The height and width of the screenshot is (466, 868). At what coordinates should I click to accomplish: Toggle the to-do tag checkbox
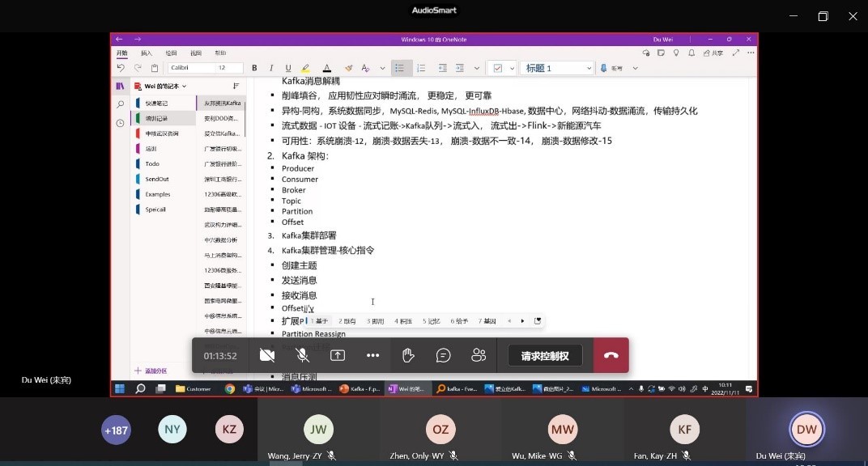498,68
